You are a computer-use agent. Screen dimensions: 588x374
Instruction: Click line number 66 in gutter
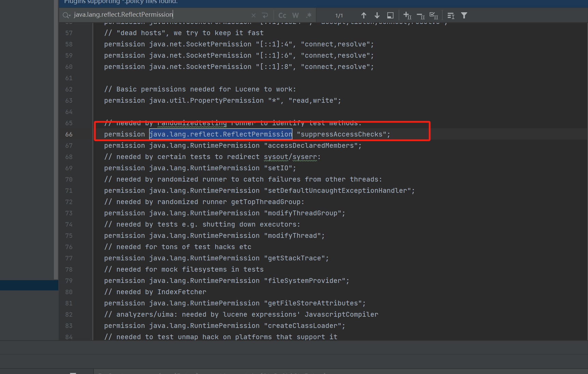[x=69, y=134]
